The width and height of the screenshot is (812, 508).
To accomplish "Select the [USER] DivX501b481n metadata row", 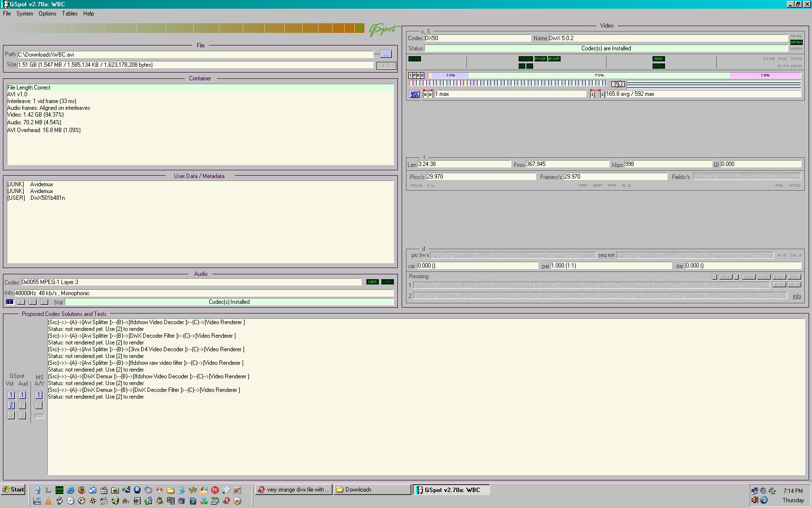I will pos(36,198).
